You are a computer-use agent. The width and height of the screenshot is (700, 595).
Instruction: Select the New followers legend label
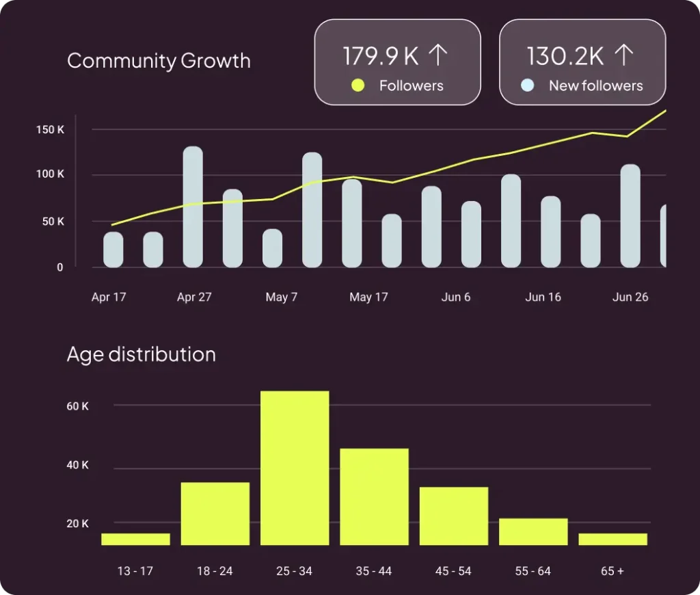(x=595, y=85)
